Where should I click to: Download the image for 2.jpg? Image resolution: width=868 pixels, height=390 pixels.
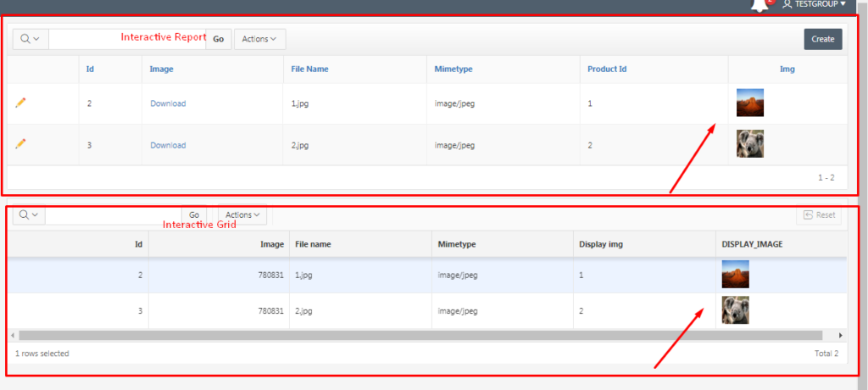pos(168,145)
